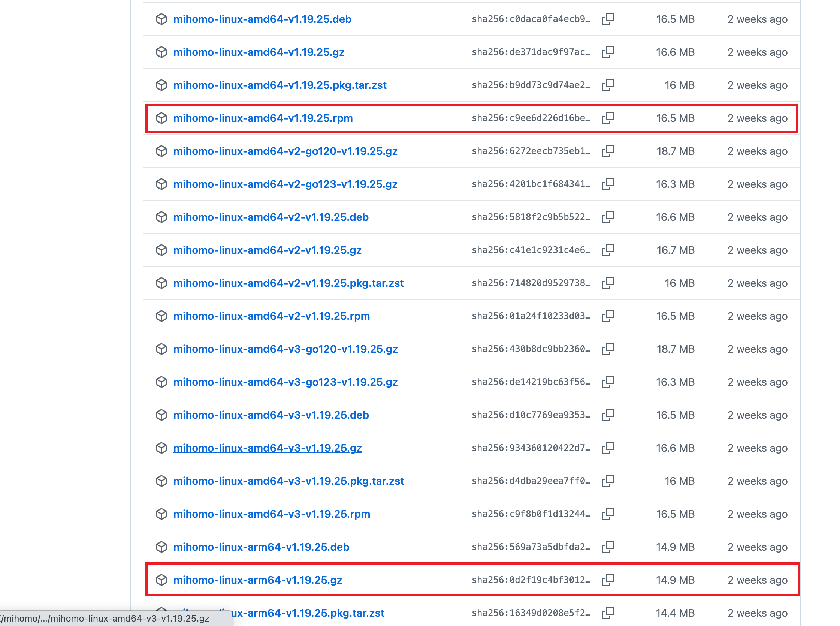Select hash text sha256:0d2f19c4bf3012…
Image resolution: width=840 pixels, height=626 pixels.
pos(531,580)
